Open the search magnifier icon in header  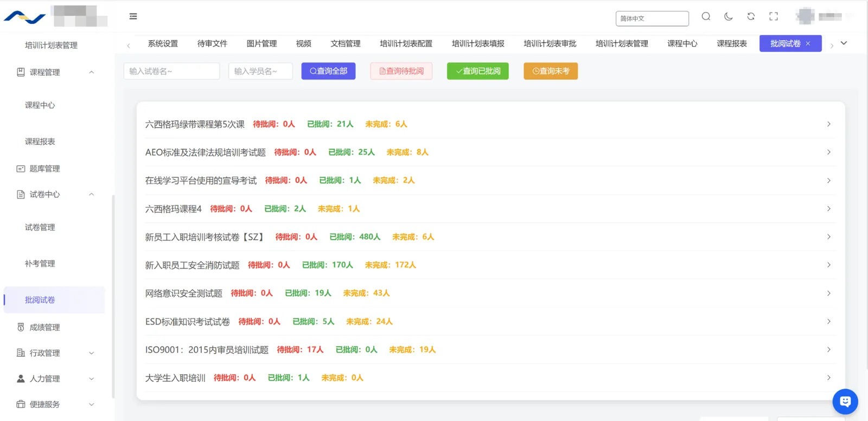[x=706, y=16]
